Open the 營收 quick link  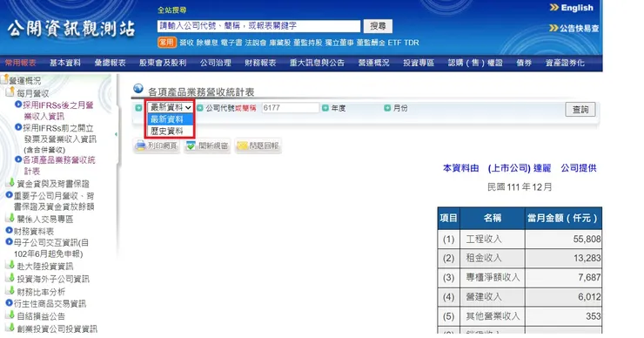click(186, 43)
